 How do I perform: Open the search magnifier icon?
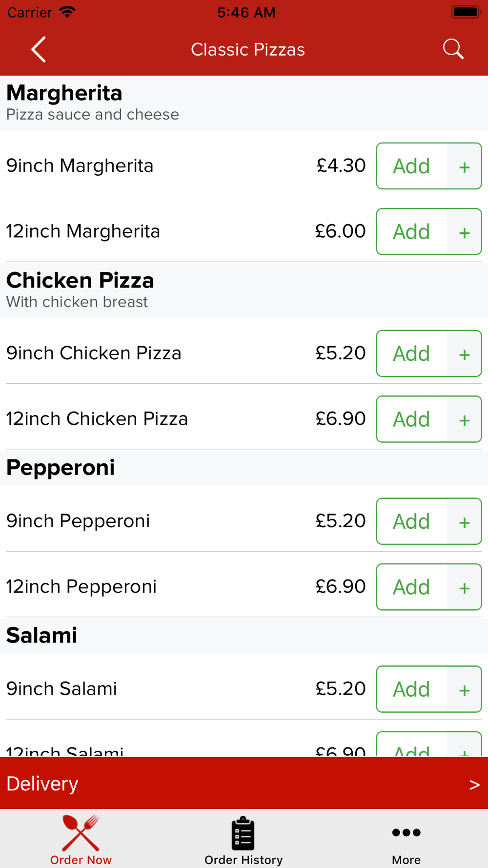click(453, 49)
